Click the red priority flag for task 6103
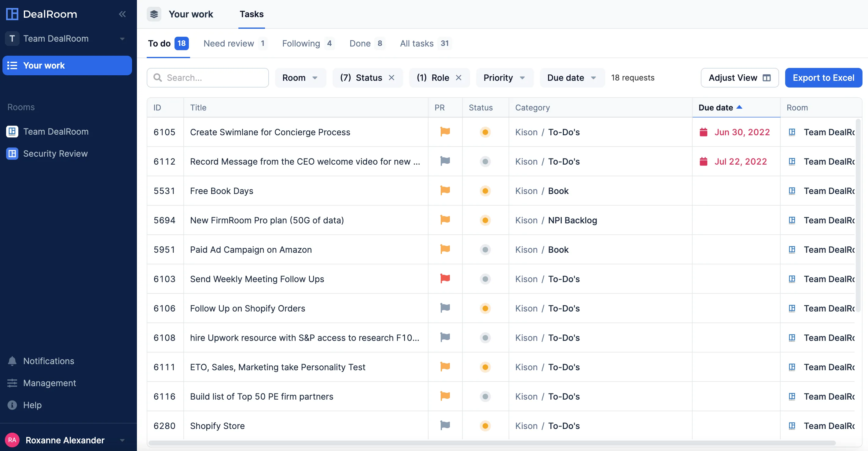Screen dimensions: 868x451 [445, 279]
